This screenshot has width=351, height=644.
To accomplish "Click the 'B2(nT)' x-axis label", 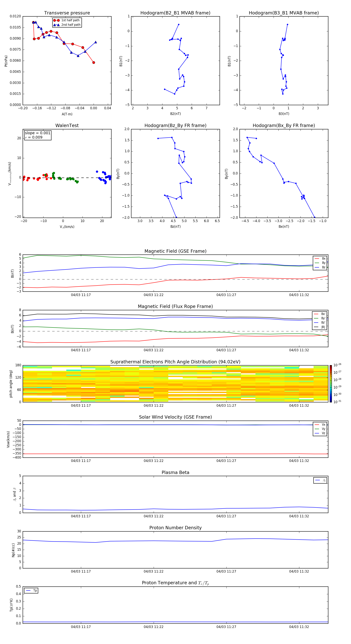I will (175, 114).
